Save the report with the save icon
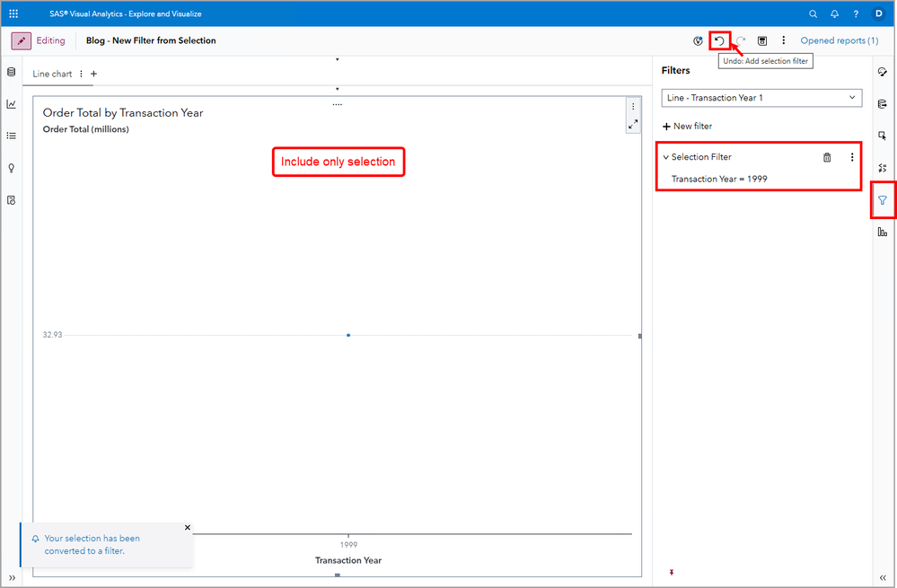The height and width of the screenshot is (588, 897). (762, 40)
